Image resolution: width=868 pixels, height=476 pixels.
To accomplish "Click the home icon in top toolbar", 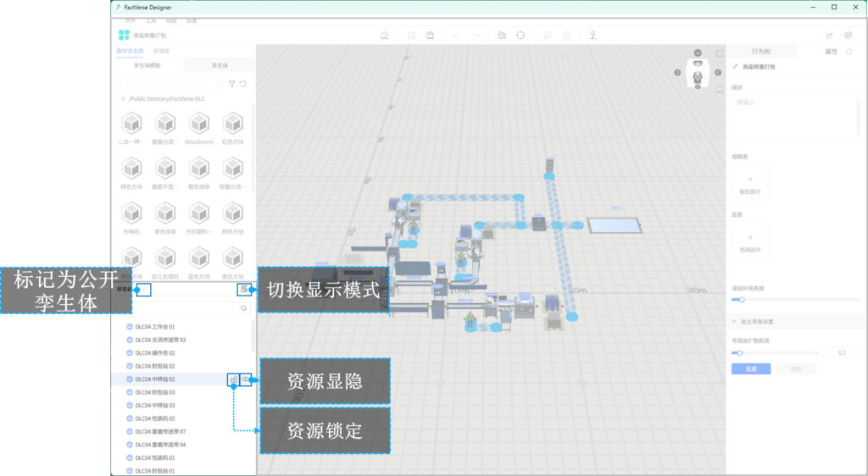I will point(384,36).
